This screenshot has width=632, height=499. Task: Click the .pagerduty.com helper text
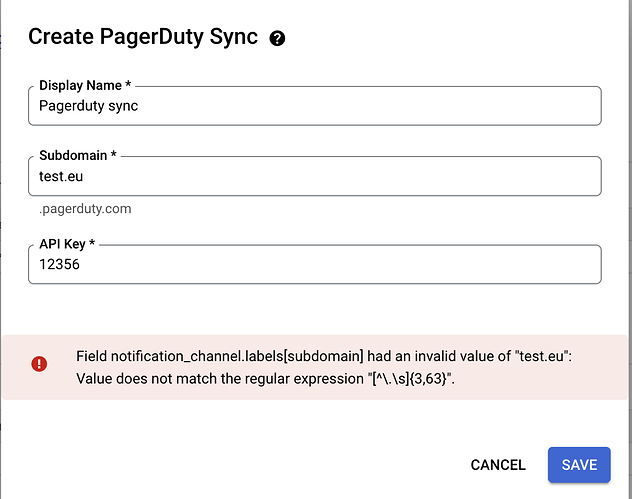(x=85, y=209)
